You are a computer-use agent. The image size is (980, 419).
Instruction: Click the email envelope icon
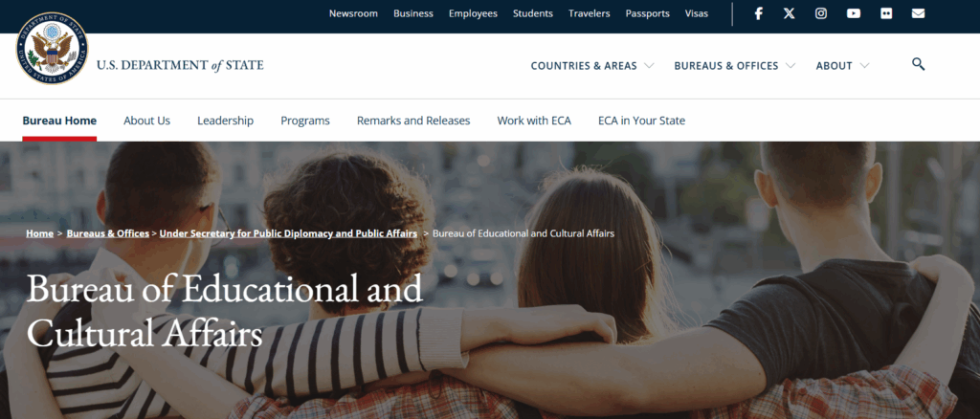click(918, 13)
